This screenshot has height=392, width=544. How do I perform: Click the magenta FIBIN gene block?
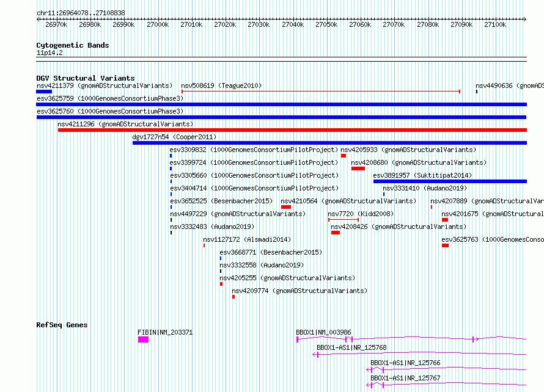(x=143, y=339)
